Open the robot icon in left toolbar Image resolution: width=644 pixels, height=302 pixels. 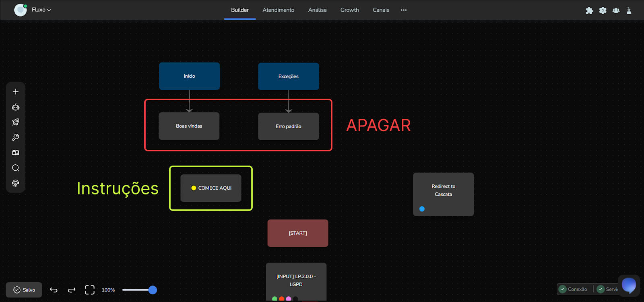pos(16,107)
